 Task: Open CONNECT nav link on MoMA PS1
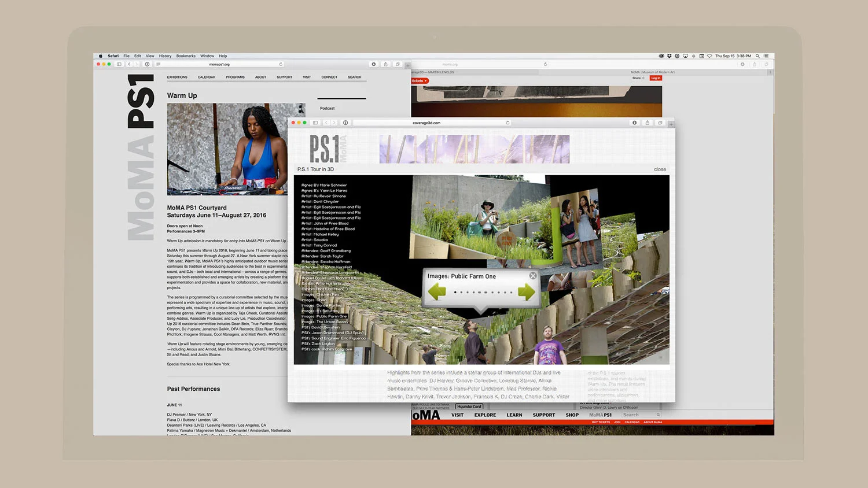pyautogui.click(x=329, y=77)
